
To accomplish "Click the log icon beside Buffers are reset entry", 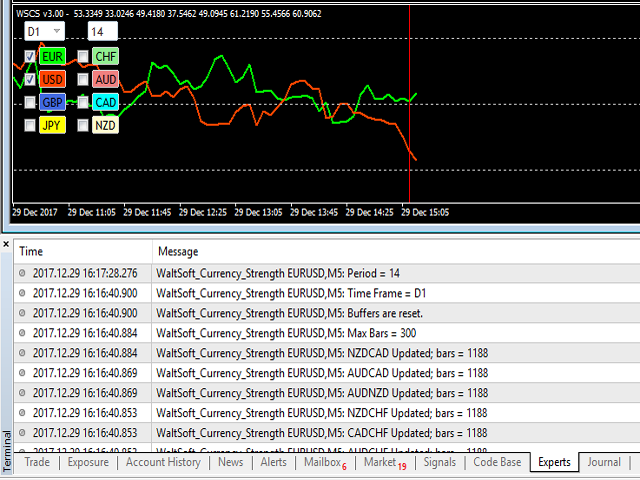I will pyautogui.click(x=23, y=312).
